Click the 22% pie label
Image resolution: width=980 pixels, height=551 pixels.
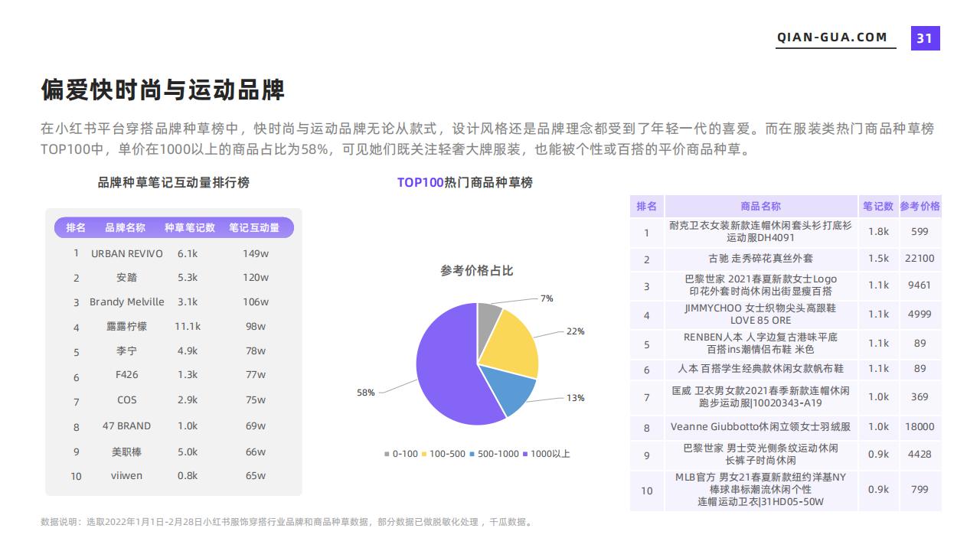pos(576,331)
